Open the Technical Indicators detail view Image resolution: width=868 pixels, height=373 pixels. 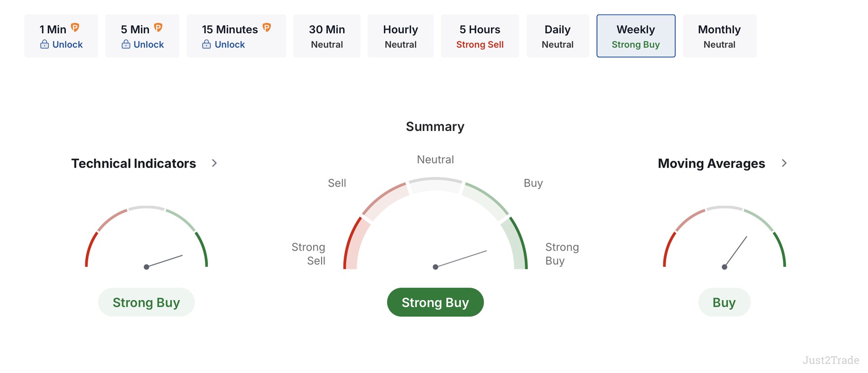point(133,163)
